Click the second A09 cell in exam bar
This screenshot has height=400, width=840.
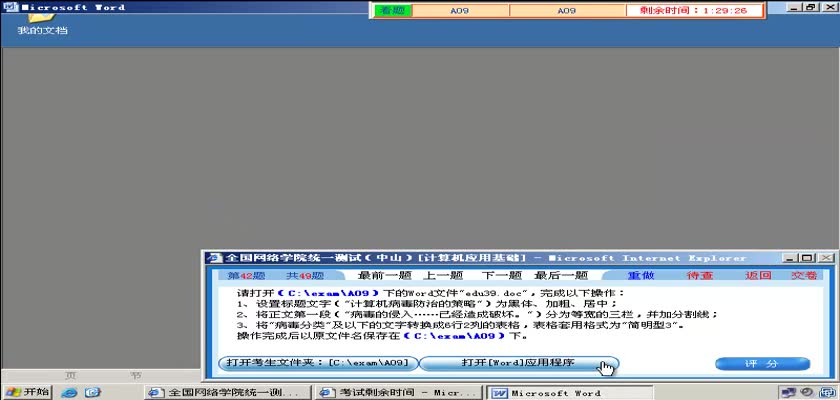(x=567, y=10)
